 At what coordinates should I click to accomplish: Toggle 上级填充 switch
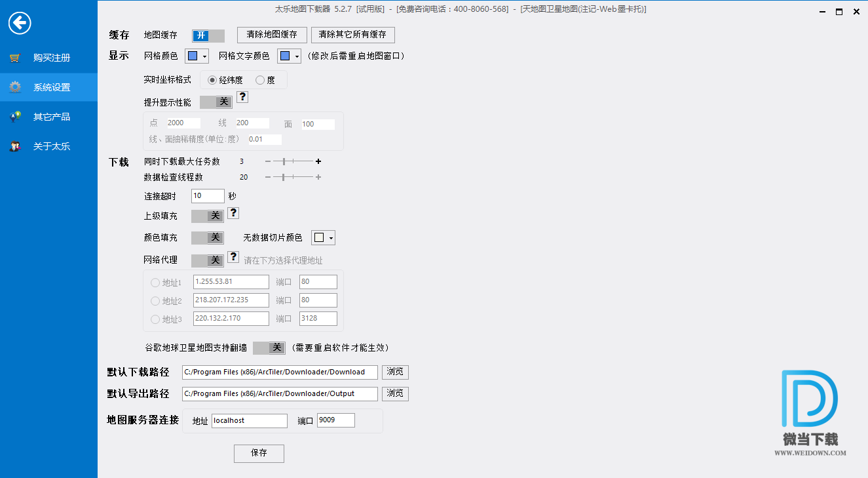point(208,216)
